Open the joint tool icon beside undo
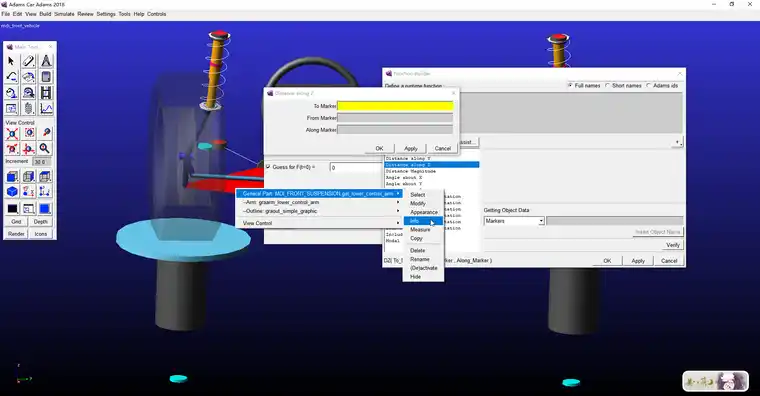This screenshot has width=760, height=396. click(29, 77)
